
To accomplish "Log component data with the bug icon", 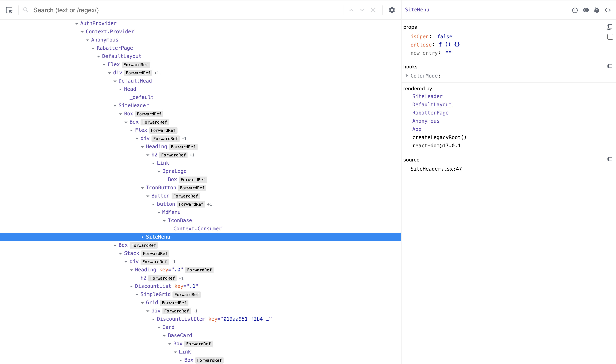I will click(597, 10).
